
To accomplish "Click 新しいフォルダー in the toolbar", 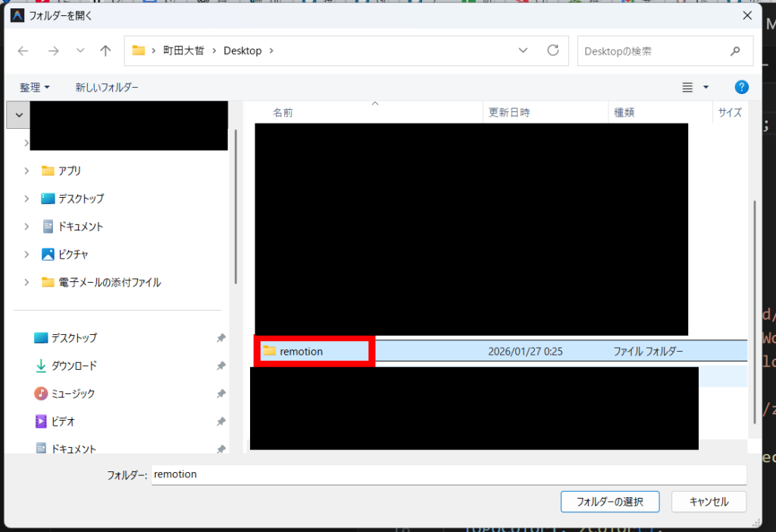I will [107, 87].
